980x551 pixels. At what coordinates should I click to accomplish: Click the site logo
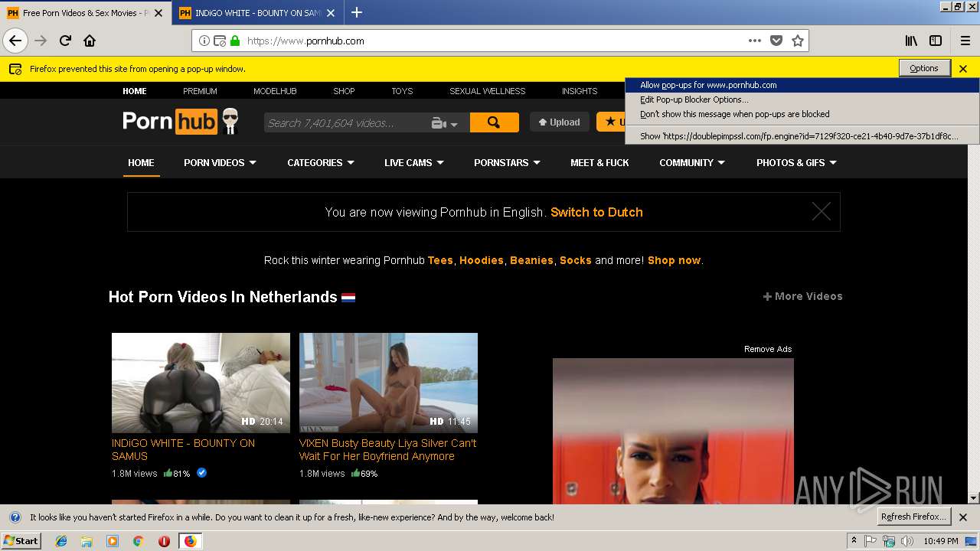pos(181,122)
